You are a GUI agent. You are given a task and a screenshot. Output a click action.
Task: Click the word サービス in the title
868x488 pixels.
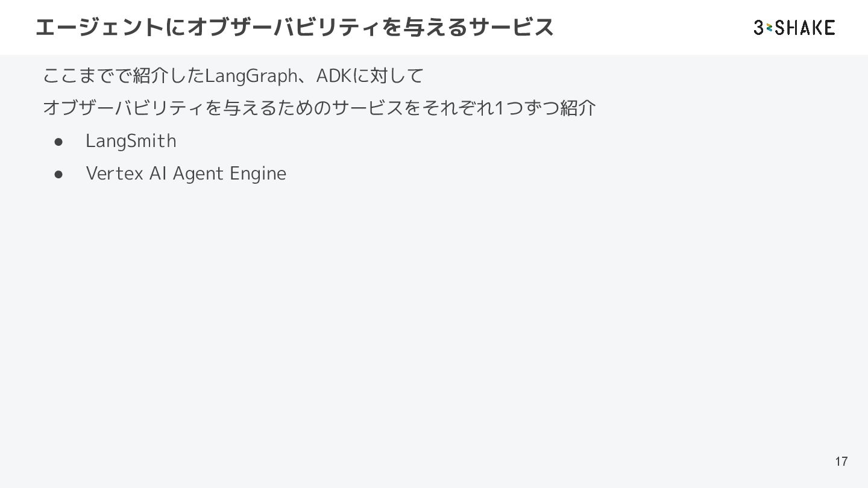[x=512, y=28]
